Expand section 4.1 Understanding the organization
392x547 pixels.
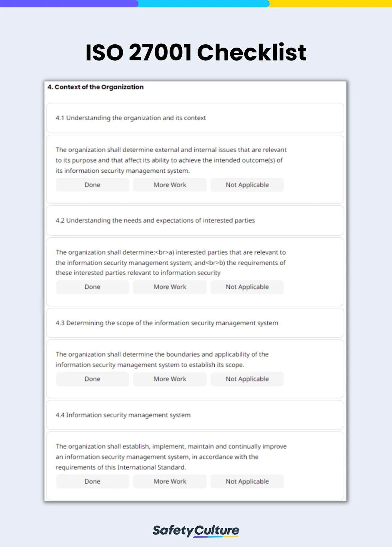(x=130, y=118)
